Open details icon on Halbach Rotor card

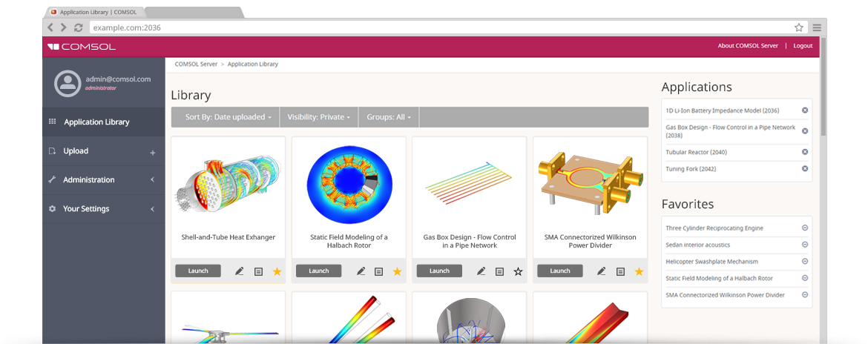point(378,271)
